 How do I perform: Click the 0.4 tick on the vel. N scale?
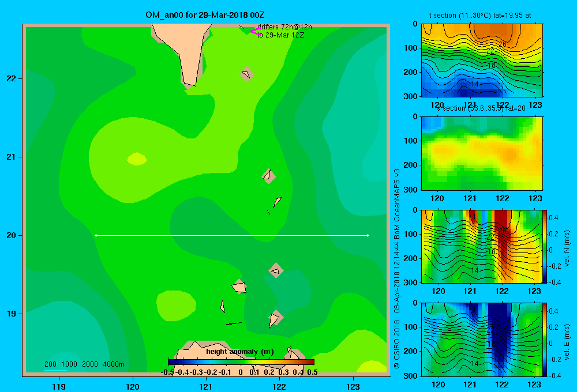553,218
